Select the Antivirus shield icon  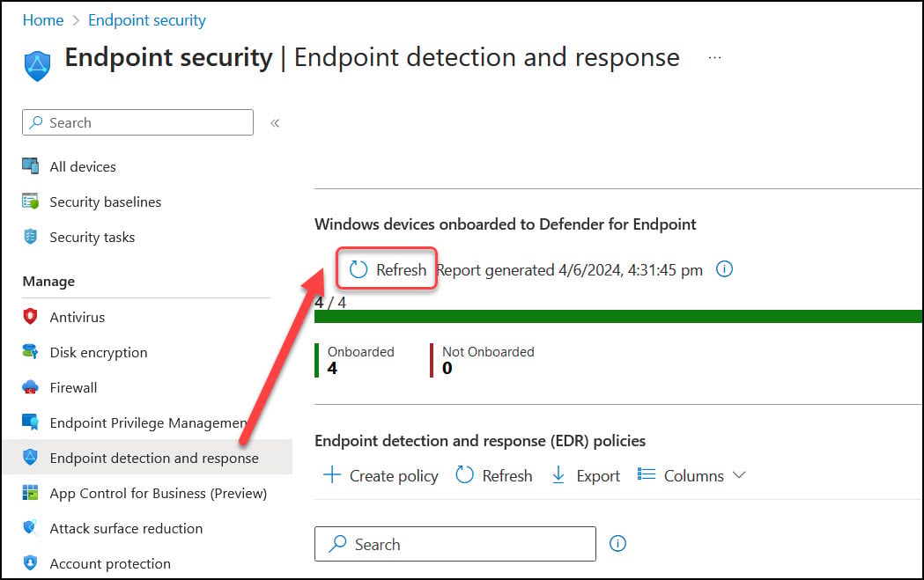tap(30, 317)
